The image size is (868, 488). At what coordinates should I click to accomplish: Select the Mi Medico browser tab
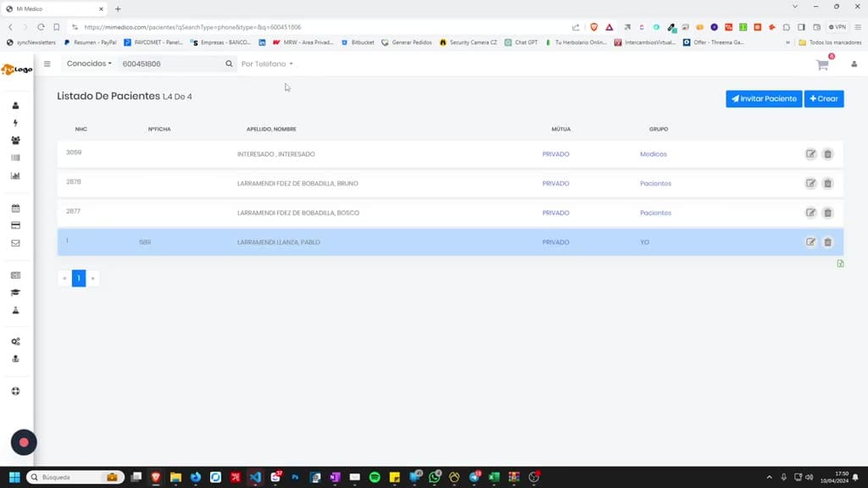click(x=54, y=8)
